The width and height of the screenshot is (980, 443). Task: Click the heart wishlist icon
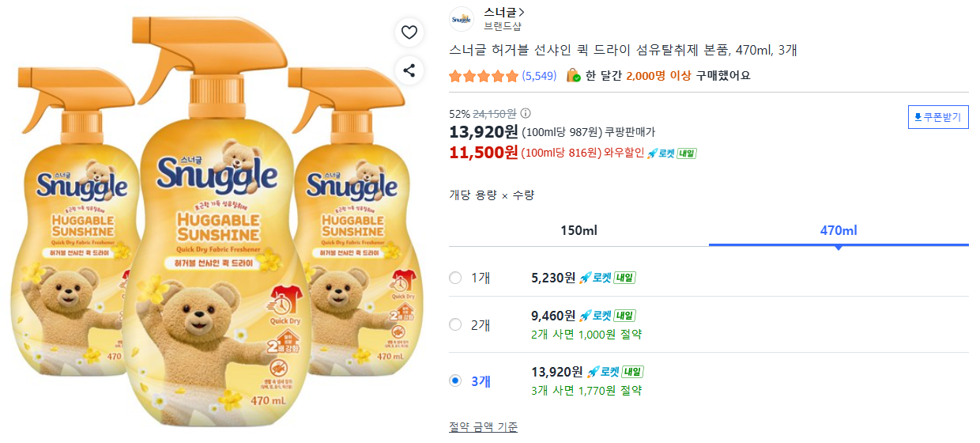[x=409, y=32]
